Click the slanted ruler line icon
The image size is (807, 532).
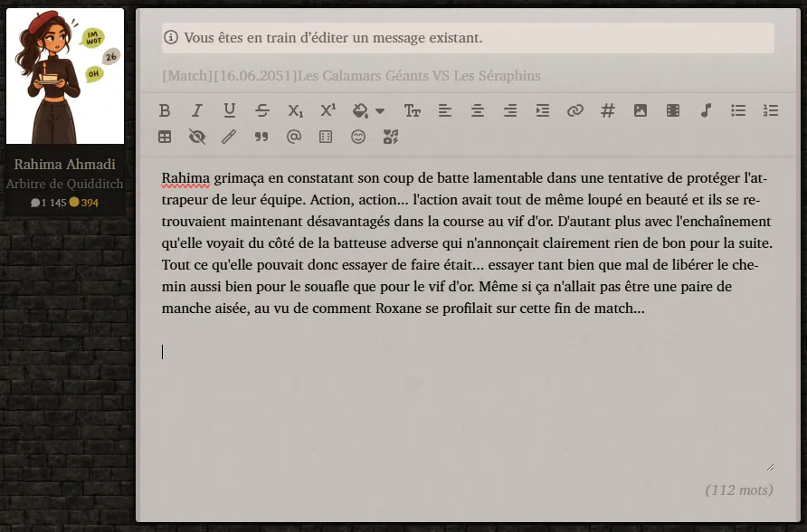[x=229, y=137]
